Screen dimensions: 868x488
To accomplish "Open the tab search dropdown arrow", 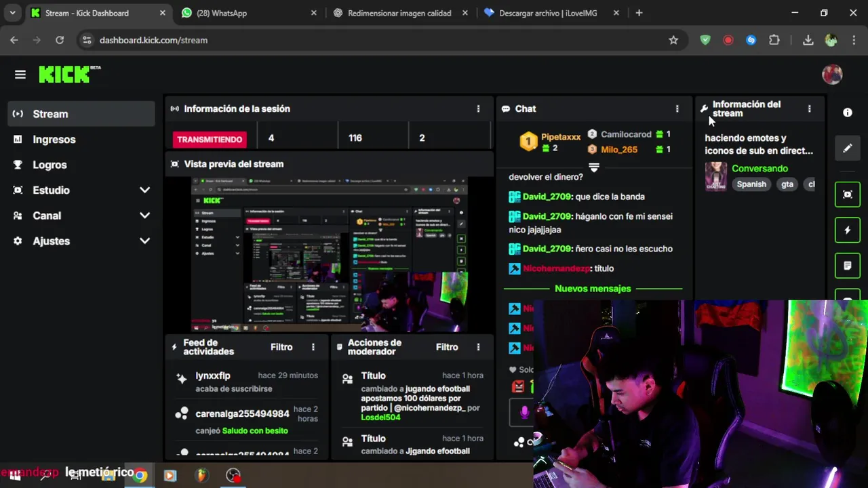I will pos(12,13).
